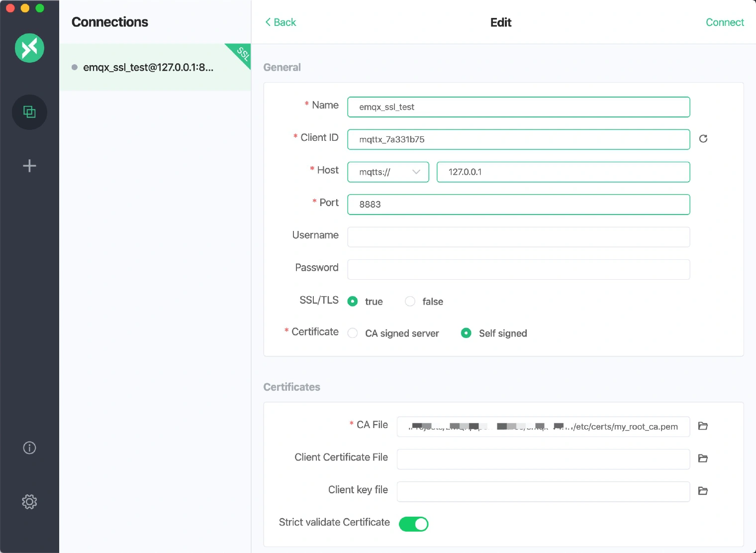Browse for a CA File using folder icon
The image size is (756, 553).
(703, 426)
